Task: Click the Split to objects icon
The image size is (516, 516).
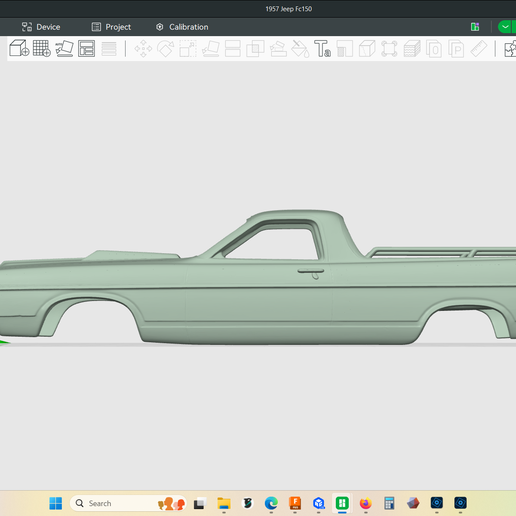Action: [x=434, y=49]
